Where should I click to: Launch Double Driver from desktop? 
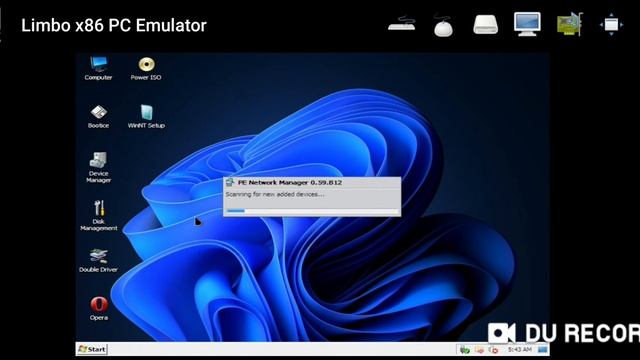pos(98,260)
